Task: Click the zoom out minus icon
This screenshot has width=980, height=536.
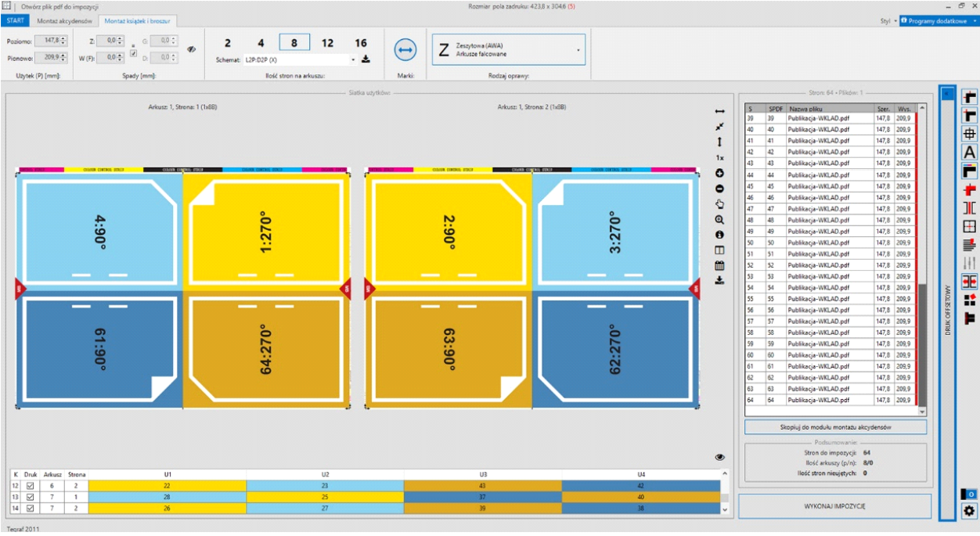Action: pos(719,189)
